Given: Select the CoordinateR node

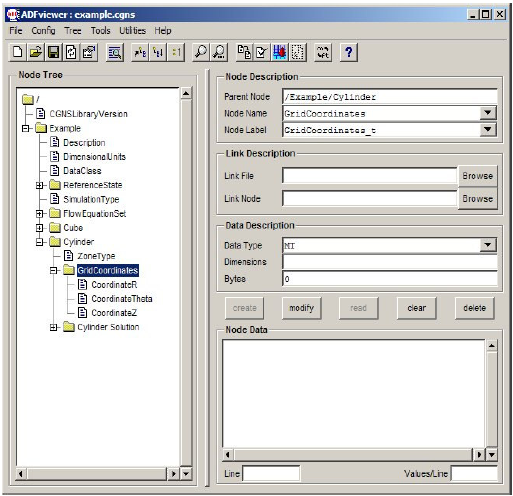Looking at the screenshot, I should coord(114,285).
